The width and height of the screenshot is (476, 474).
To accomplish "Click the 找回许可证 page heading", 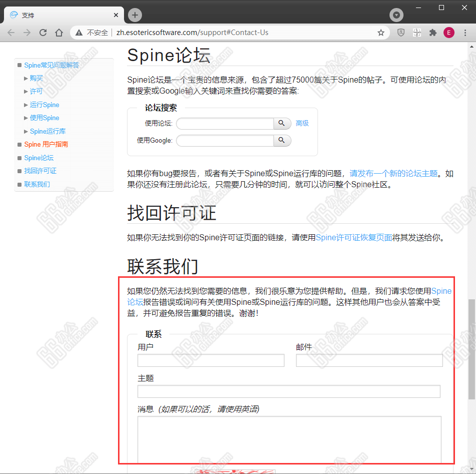I will [x=171, y=213].
